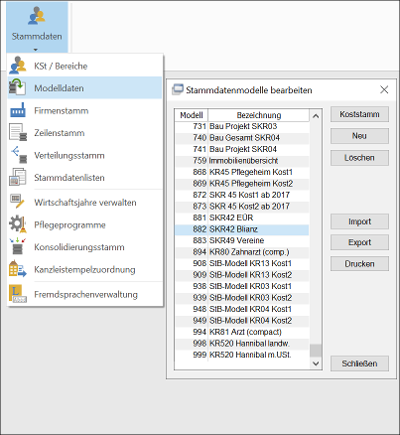Screen dimensions: 400x435
Task: Click the Koststamm button
Action: pyautogui.click(x=359, y=114)
